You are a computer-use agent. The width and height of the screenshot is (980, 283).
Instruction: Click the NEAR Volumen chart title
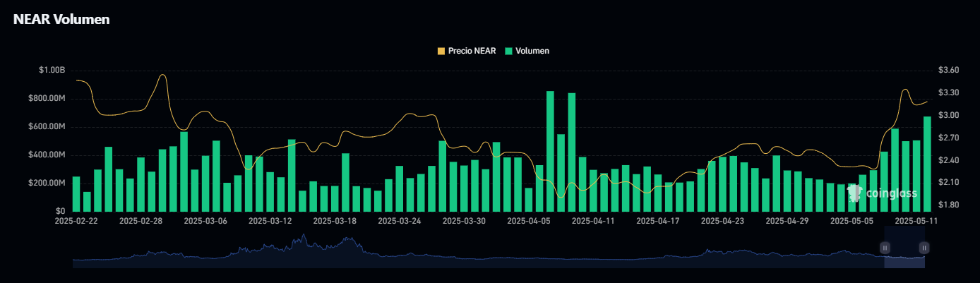pyautogui.click(x=61, y=20)
